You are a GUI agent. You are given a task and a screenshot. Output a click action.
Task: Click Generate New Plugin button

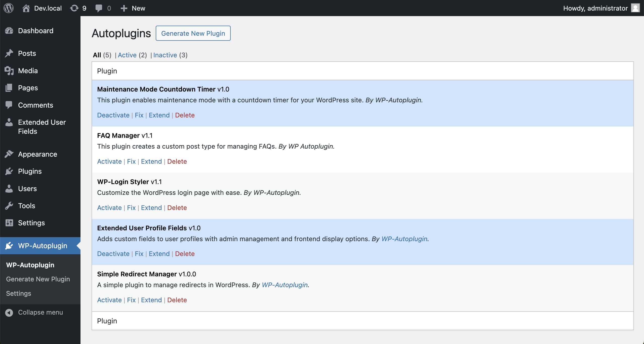[x=193, y=33]
